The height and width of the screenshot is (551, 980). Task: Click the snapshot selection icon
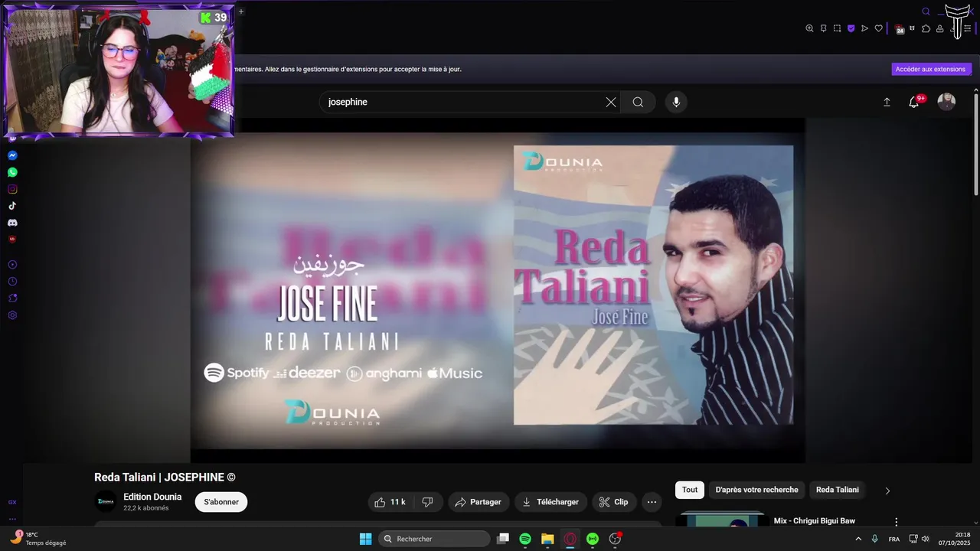point(837,28)
